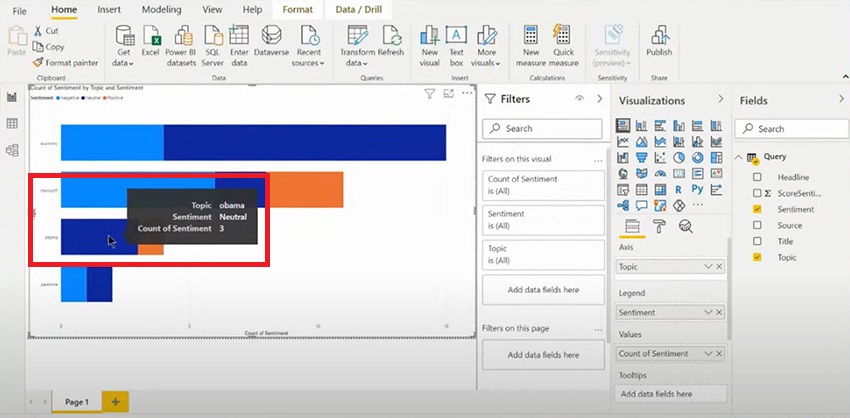Viewport: 850px width, 418px height.
Task: Pick the Scatter chart visual
Action: [660, 158]
